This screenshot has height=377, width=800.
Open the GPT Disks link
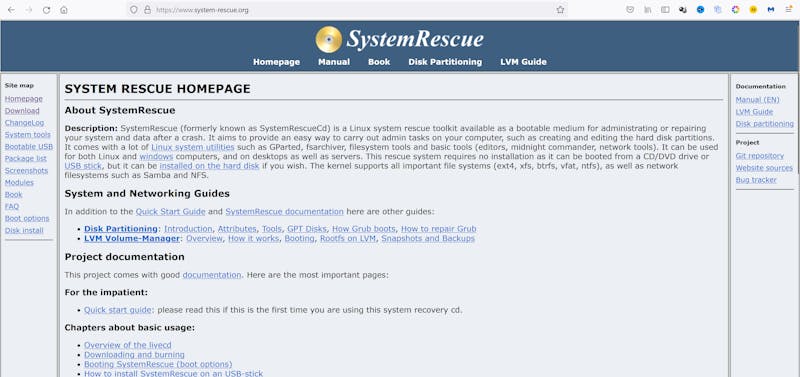point(307,229)
